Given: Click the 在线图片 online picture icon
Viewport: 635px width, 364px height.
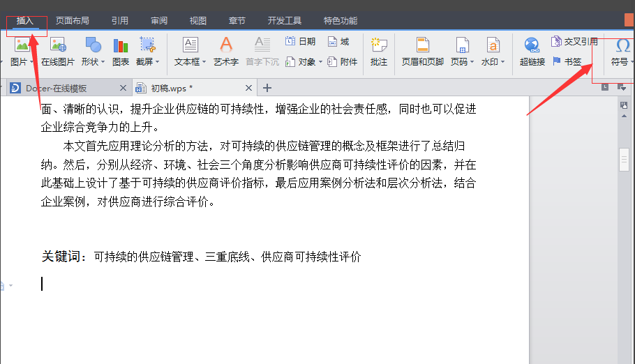Looking at the screenshot, I should 58,45.
